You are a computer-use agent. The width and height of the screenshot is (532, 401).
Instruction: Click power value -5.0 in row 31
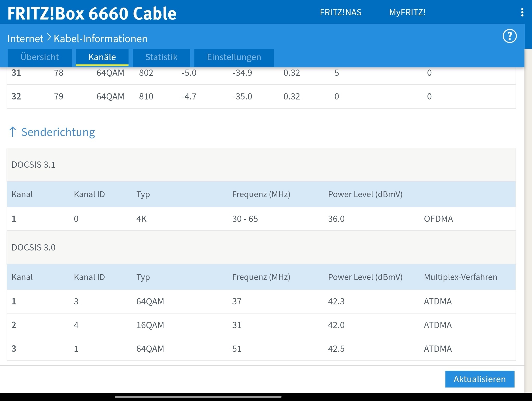[189, 73]
